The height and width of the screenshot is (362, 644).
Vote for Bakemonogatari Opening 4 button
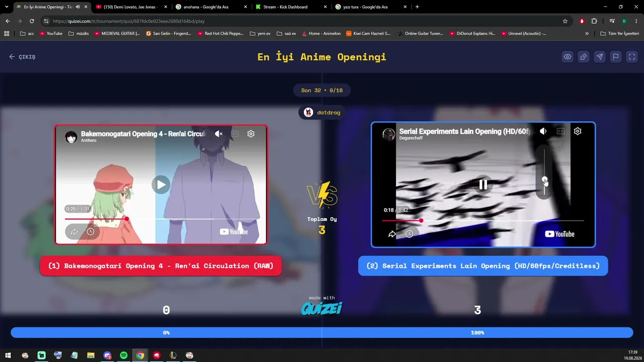[x=160, y=266]
